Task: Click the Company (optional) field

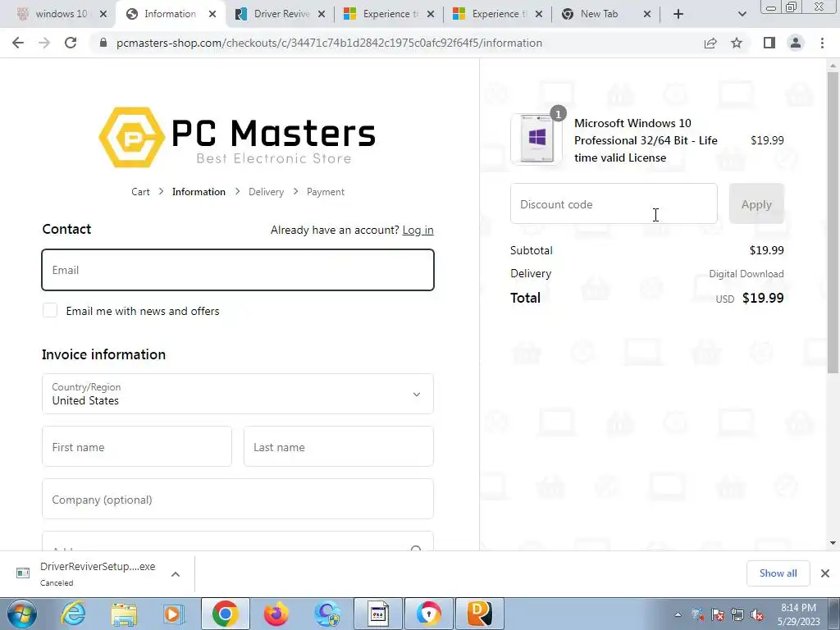Action: [x=238, y=500]
